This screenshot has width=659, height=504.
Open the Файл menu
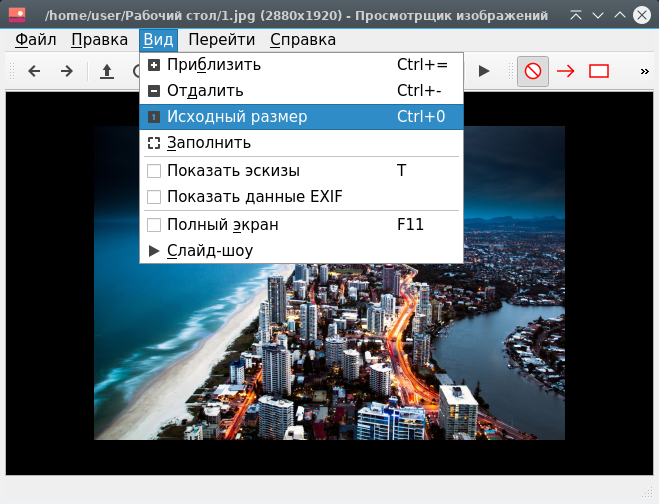(36, 40)
